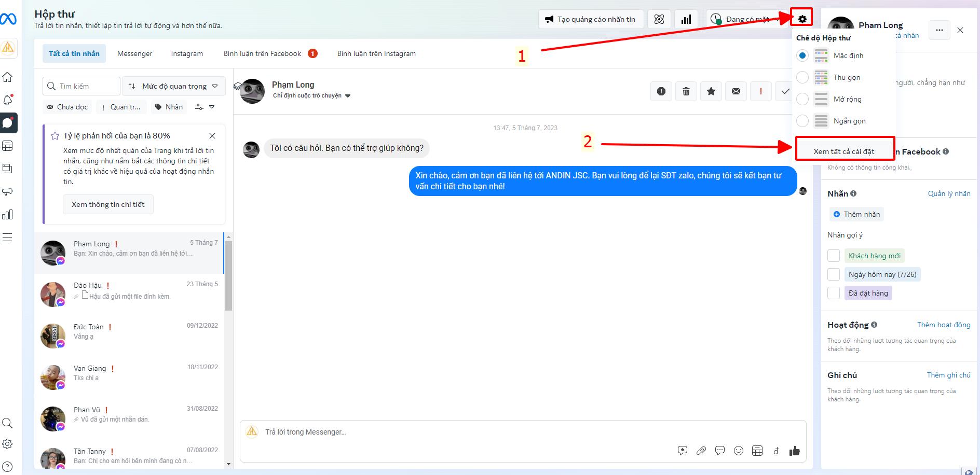Click the gear settings icon in header
Screen dimensions: 980x475
point(802,19)
